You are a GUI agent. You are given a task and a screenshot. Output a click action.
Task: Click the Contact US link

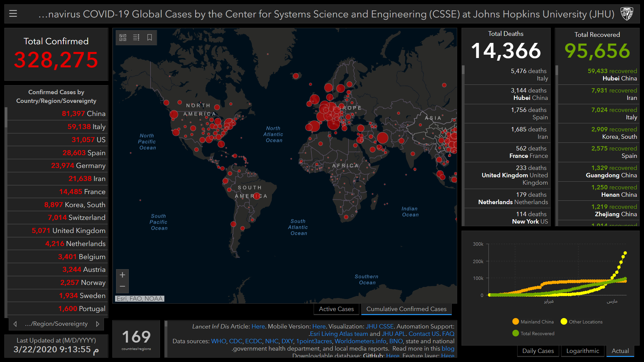point(424,334)
